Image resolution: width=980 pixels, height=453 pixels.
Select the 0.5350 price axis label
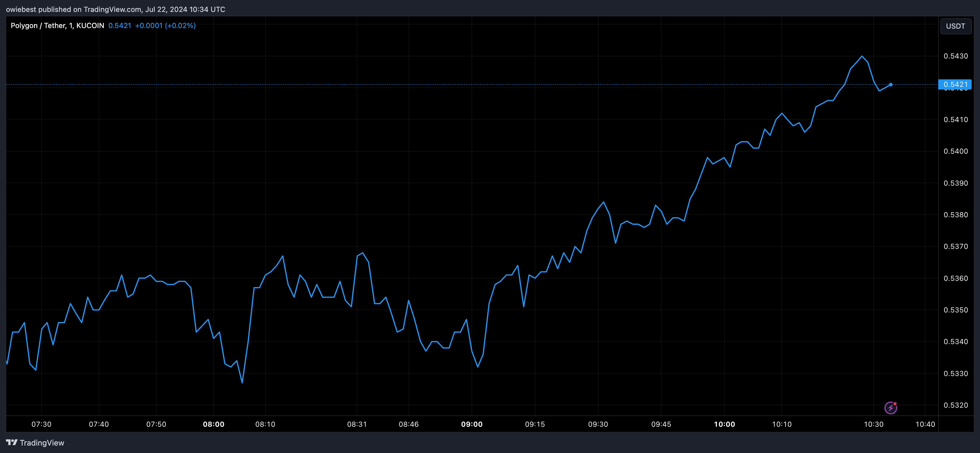[956, 310]
